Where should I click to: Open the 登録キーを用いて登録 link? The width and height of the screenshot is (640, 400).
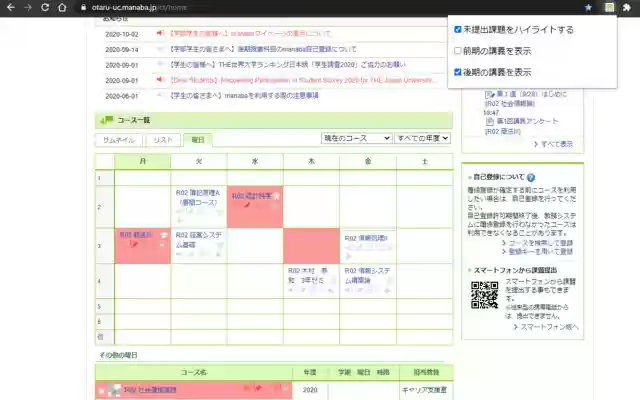point(540,251)
